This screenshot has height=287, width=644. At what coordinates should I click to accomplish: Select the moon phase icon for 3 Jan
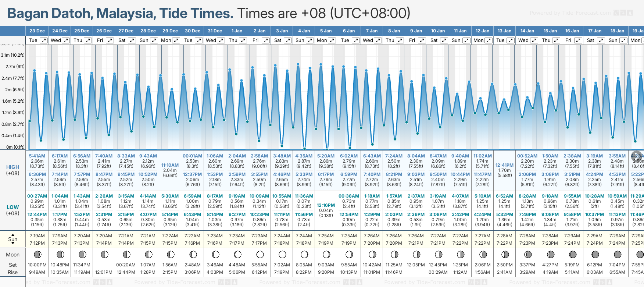tap(282, 254)
